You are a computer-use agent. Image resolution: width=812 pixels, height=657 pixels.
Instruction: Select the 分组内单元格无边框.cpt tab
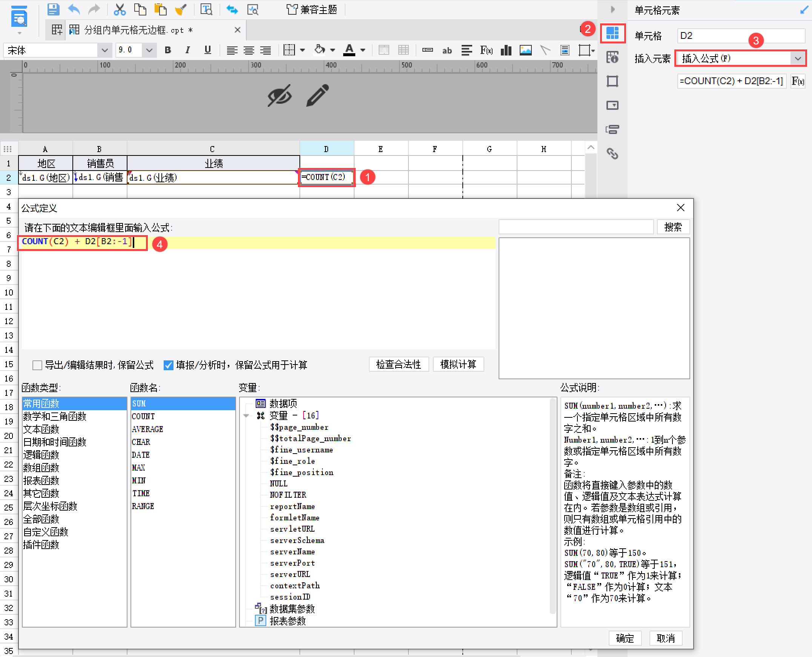pyautogui.click(x=138, y=30)
